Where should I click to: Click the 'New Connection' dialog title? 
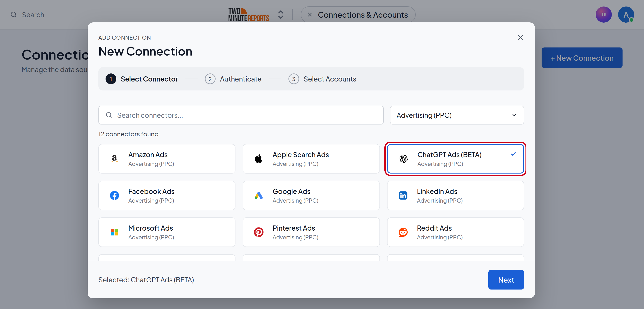click(x=145, y=51)
